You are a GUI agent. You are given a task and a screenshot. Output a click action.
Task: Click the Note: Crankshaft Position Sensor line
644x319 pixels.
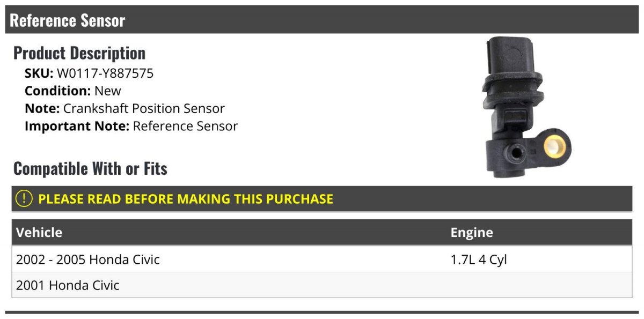coord(125,108)
